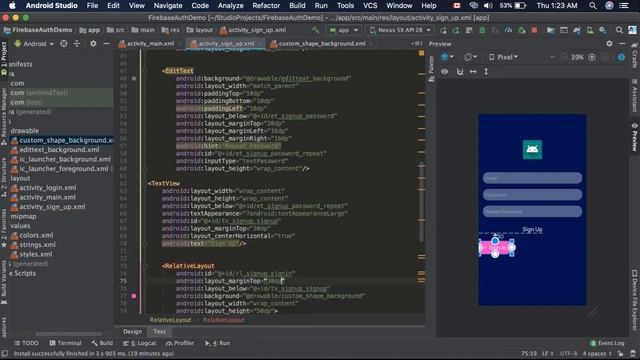Select edittext_background.xml in project tree
Image resolution: width=640 pixels, height=360 pixels.
(x=59, y=150)
